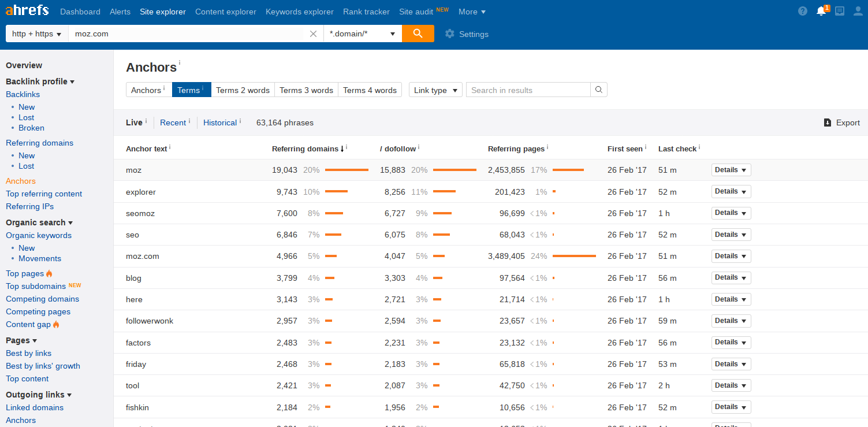868x427 pixels.
Task: Switch to the Historical index toggle
Action: pos(220,122)
